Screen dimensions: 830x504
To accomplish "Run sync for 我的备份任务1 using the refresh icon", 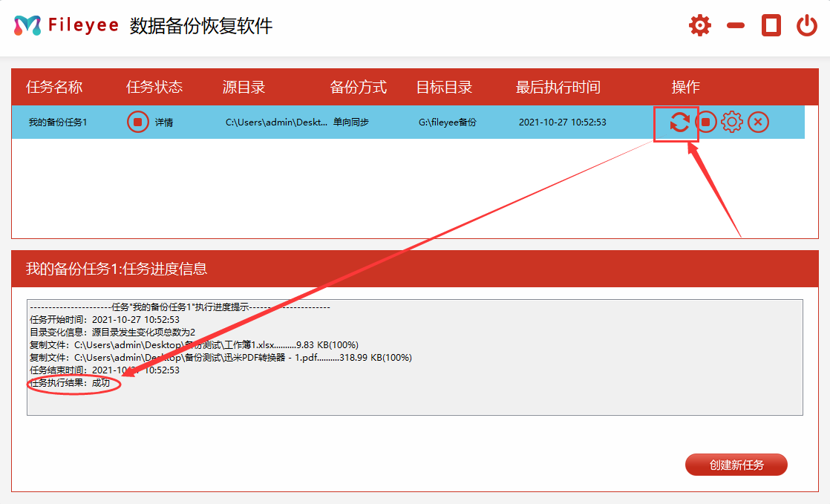I will [679, 122].
